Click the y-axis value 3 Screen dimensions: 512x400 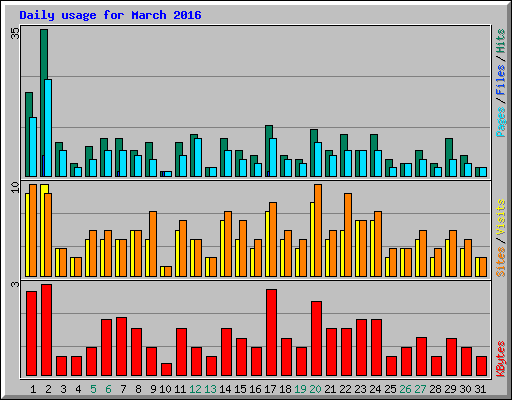(x=15, y=284)
